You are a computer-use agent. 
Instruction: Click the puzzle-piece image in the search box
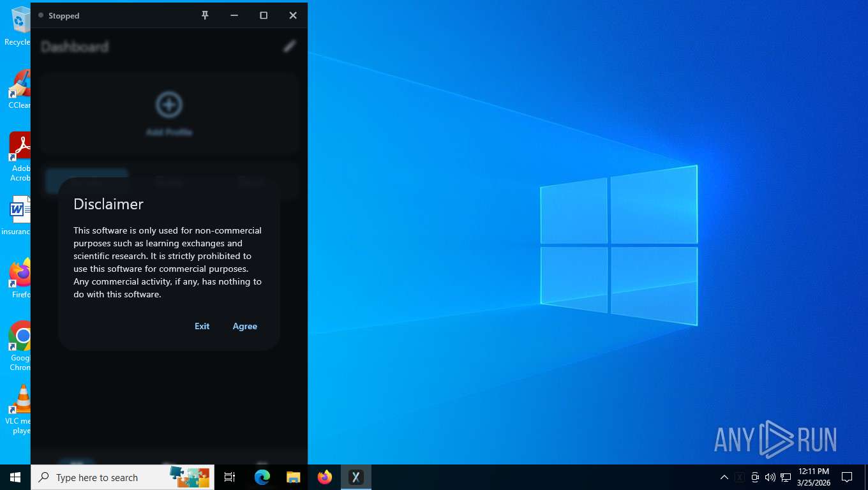190,477
